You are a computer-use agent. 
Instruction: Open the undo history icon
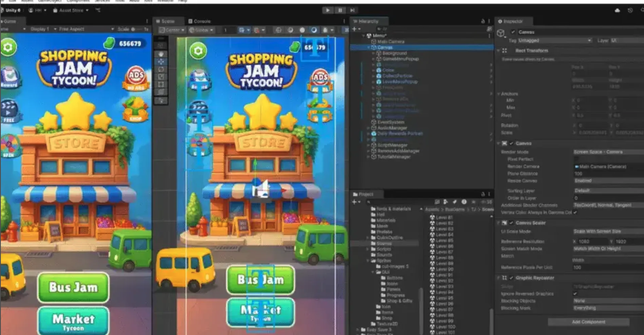630,10
